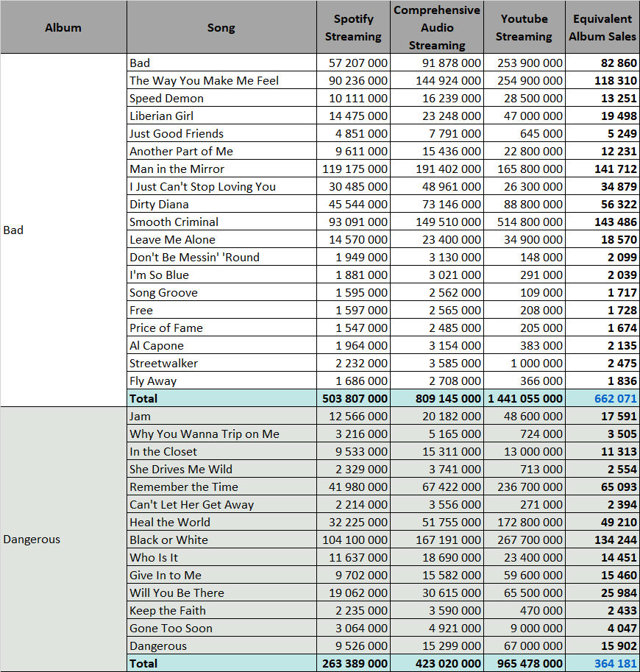Click the Dangerous total 364 181
Screen dimensions: 640x672
click(x=602, y=663)
